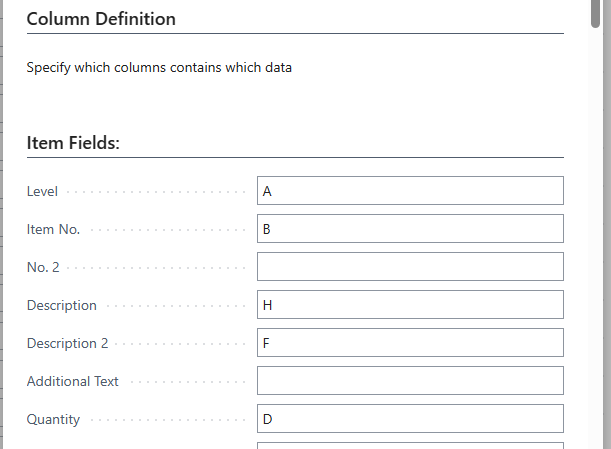Click the empty Additional Text field
611x449 pixels.
click(410, 381)
